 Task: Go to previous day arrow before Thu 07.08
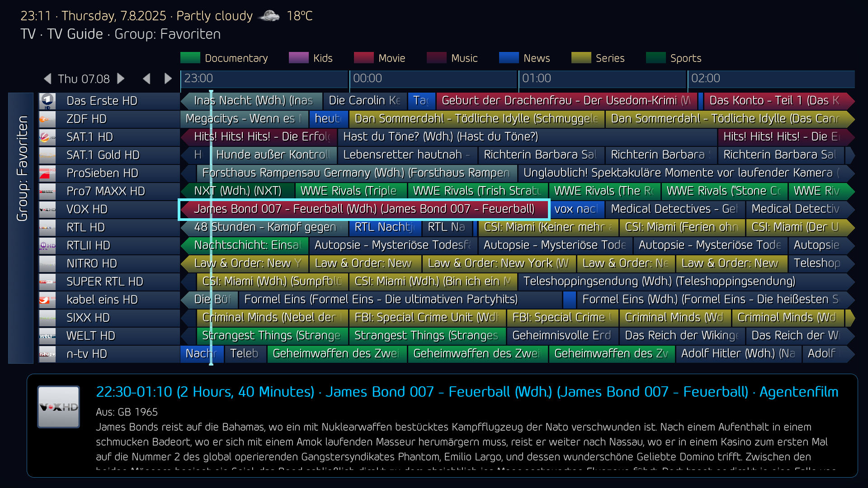(x=48, y=79)
